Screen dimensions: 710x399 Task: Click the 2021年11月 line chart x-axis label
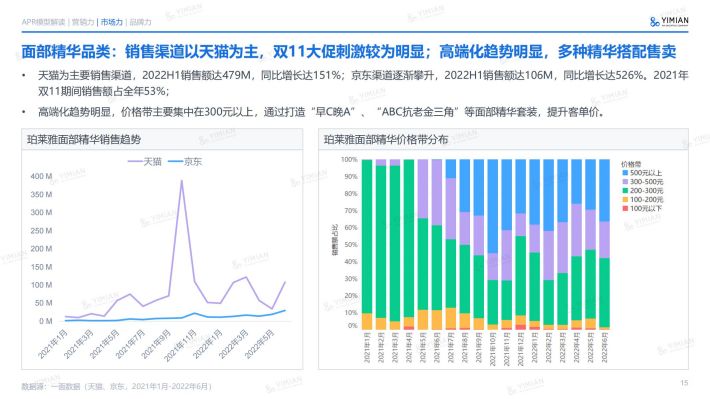tap(181, 346)
